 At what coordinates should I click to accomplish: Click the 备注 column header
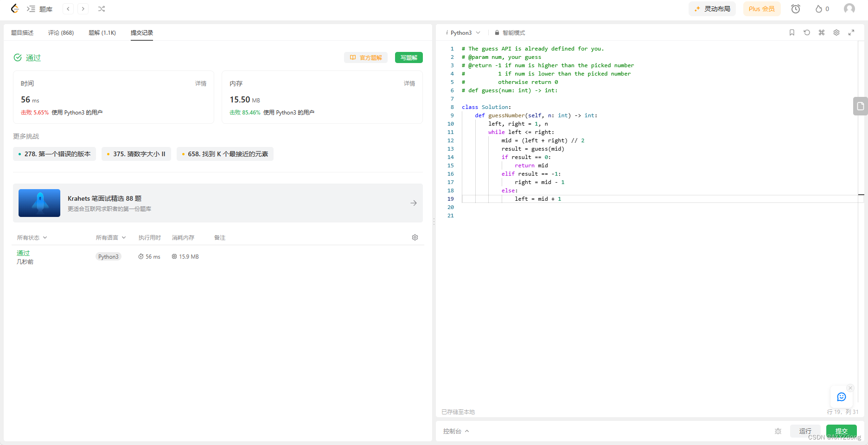220,238
